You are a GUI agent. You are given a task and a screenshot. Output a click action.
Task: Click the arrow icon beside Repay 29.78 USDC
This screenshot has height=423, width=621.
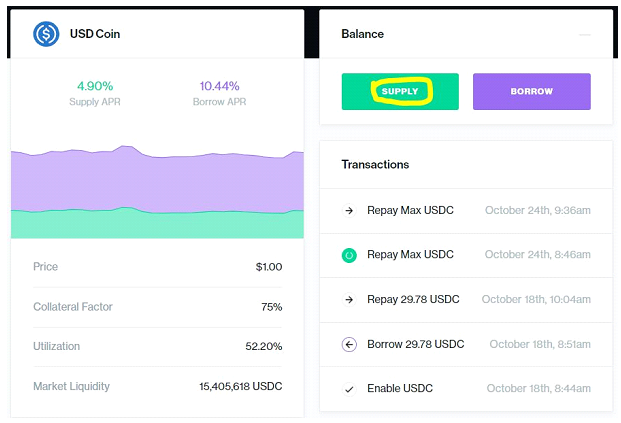tap(349, 300)
